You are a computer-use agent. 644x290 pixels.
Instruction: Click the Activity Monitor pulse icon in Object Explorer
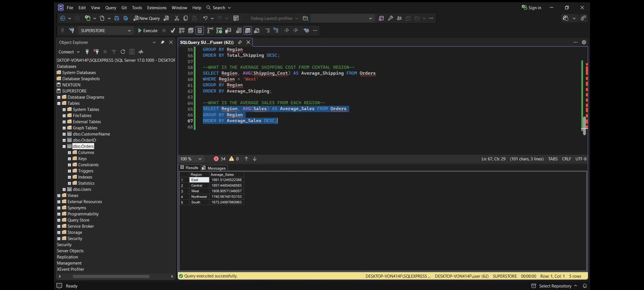(x=141, y=52)
